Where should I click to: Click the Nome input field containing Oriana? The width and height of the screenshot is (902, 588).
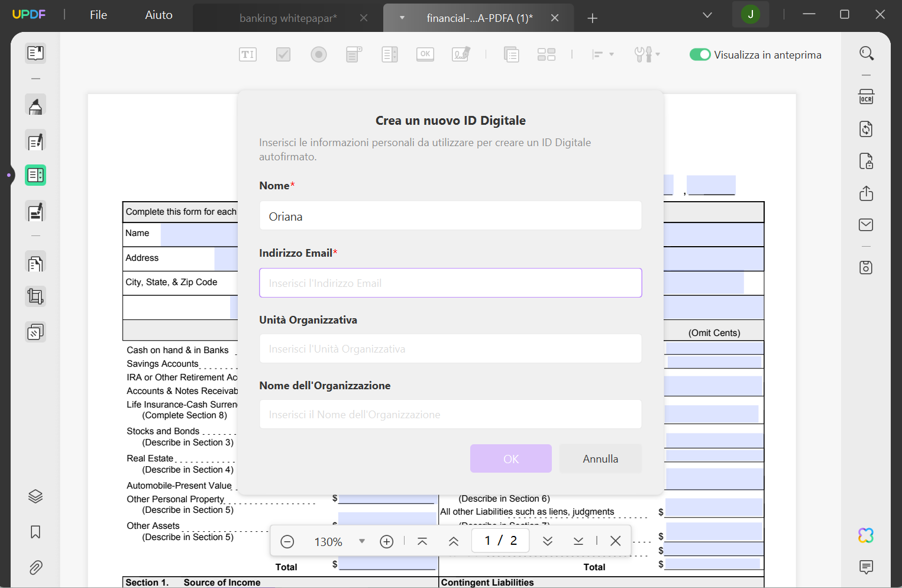(x=451, y=215)
